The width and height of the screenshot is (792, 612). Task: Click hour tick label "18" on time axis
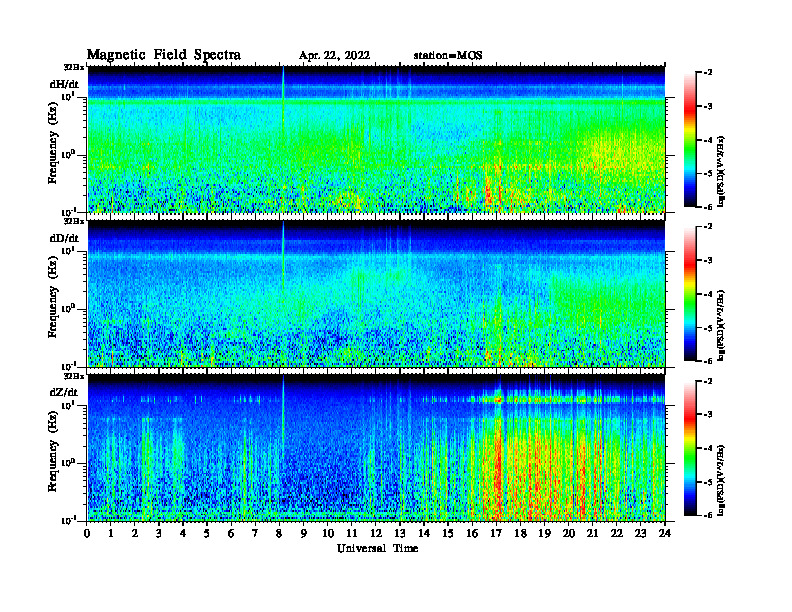[520, 533]
